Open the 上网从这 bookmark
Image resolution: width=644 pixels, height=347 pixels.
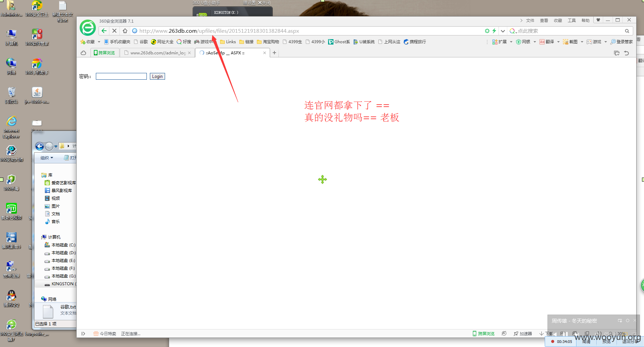point(389,42)
